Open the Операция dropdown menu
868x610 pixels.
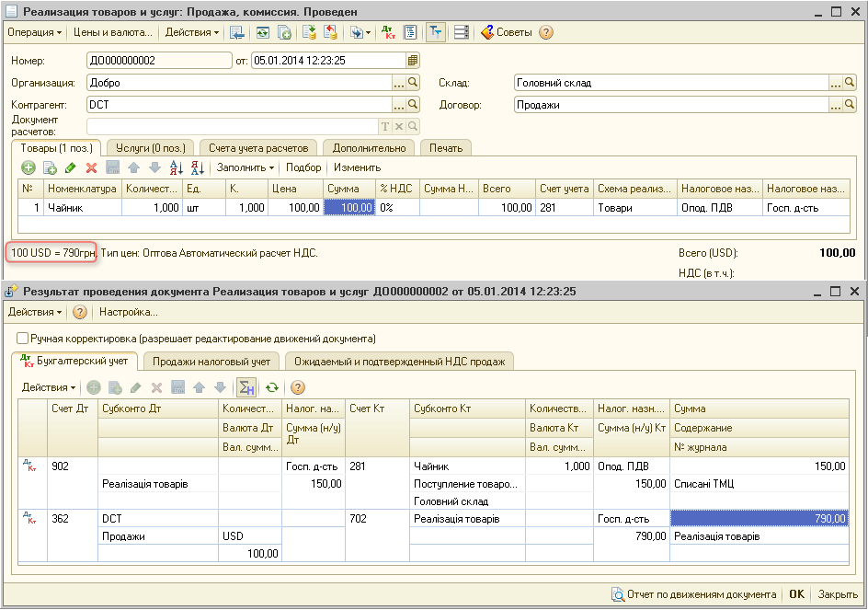click(34, 32)
